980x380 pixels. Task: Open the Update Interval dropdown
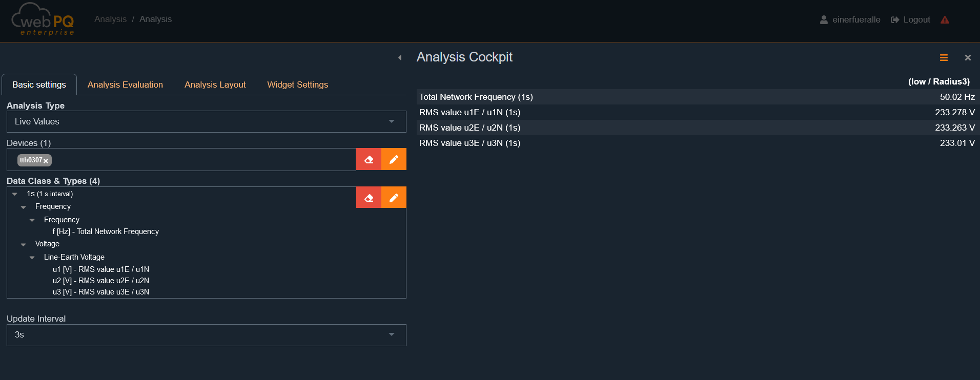click(206, 335)
